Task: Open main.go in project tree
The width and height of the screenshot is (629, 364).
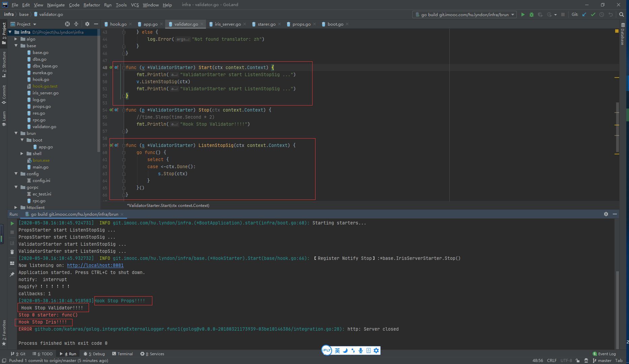Action: [x=40, y=167]
